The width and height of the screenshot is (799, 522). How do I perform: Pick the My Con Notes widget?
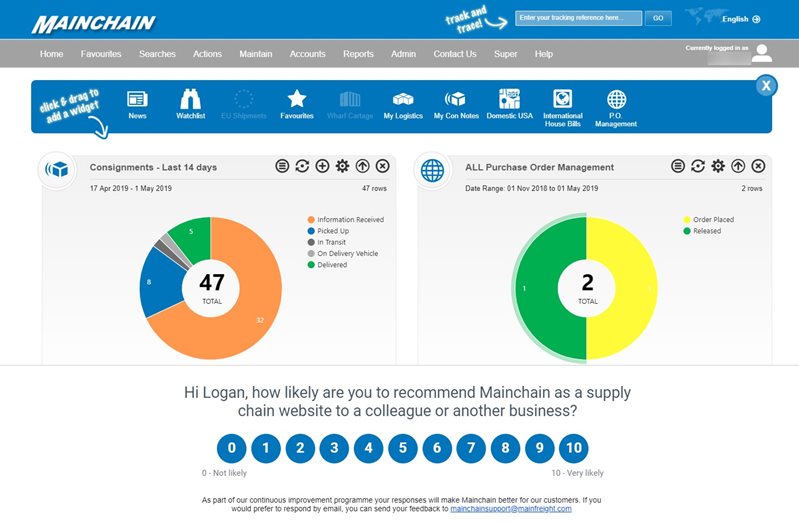(456, 99)
